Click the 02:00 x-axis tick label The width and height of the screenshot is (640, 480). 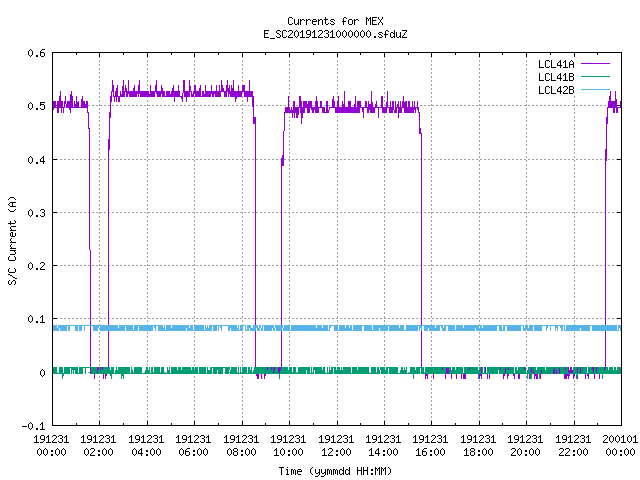coord(98,452)
